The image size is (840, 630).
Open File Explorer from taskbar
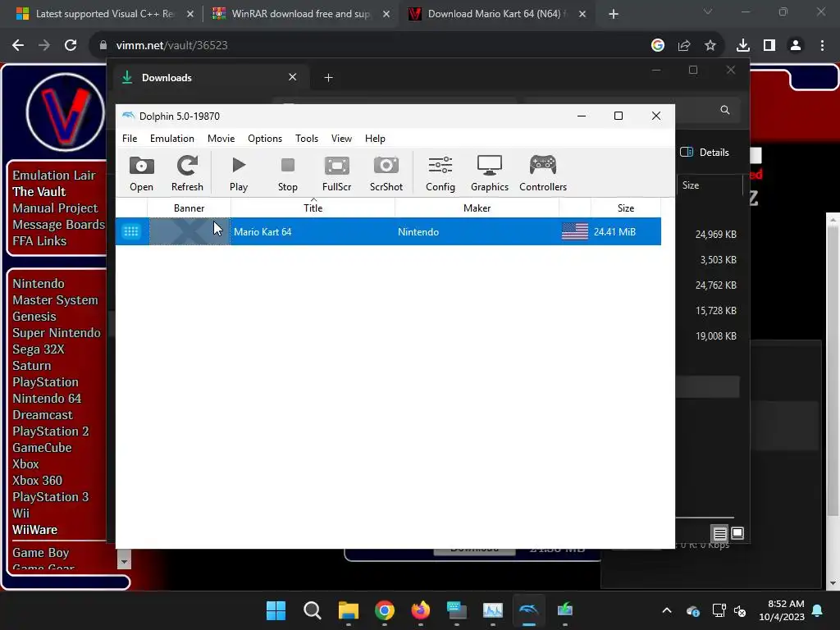(348, 610)
